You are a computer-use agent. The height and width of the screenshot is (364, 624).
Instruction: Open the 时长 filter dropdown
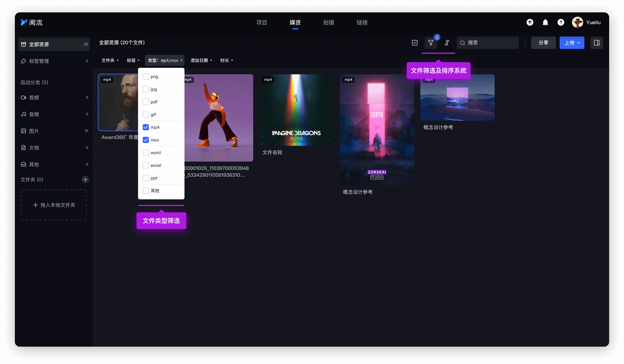click(227, 60)
